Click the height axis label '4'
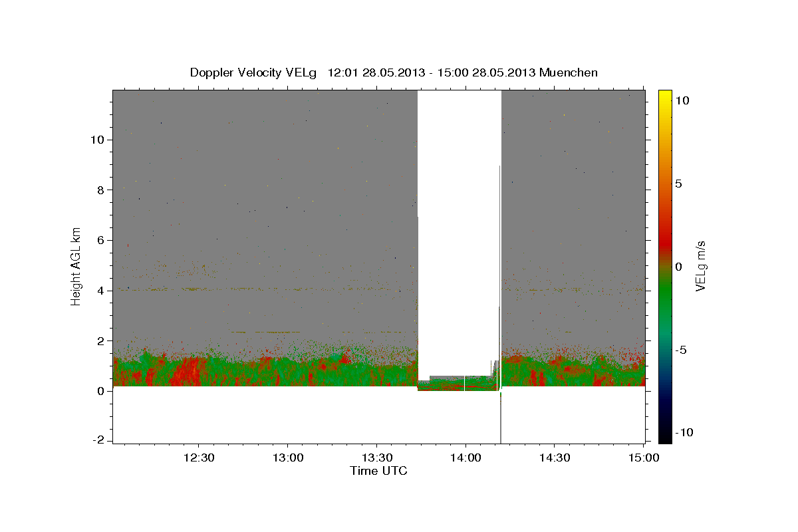 point(102,291)
